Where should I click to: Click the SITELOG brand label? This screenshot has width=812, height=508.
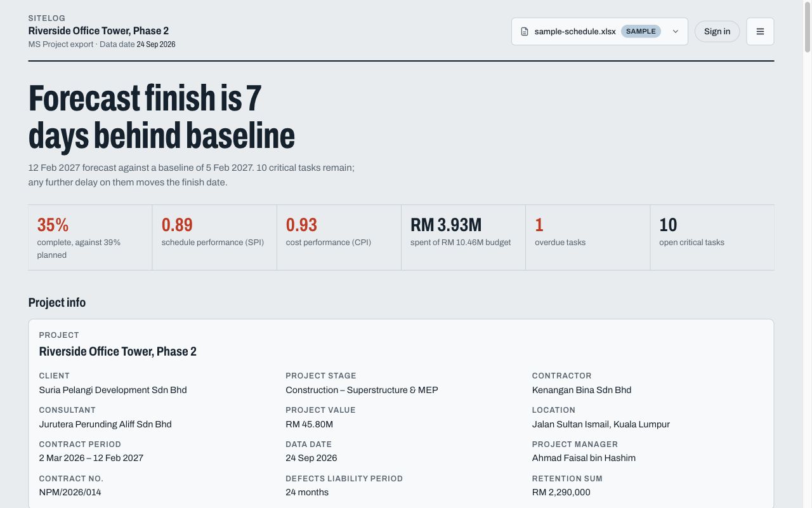(x=47, y=18)
